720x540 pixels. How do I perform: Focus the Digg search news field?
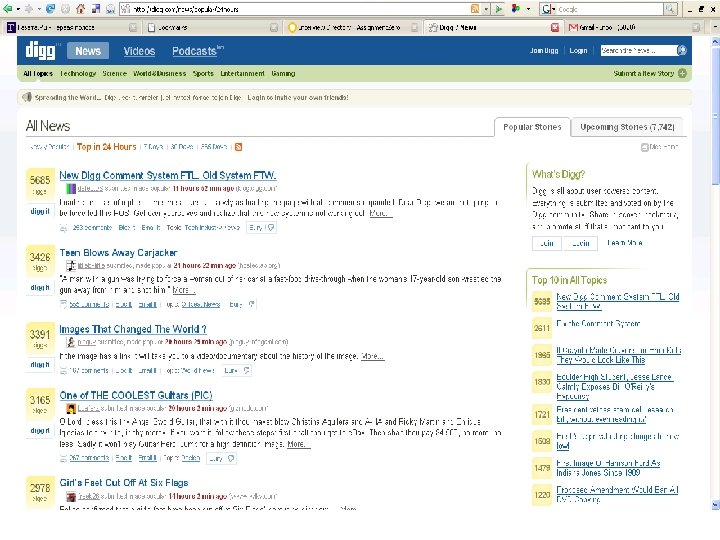coord(639,51)
